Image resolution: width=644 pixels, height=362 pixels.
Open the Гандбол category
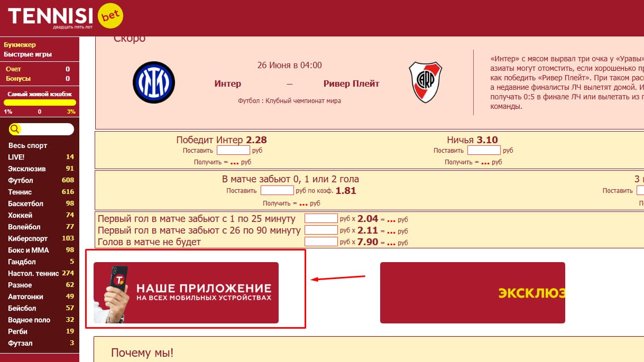click(40, 262)
